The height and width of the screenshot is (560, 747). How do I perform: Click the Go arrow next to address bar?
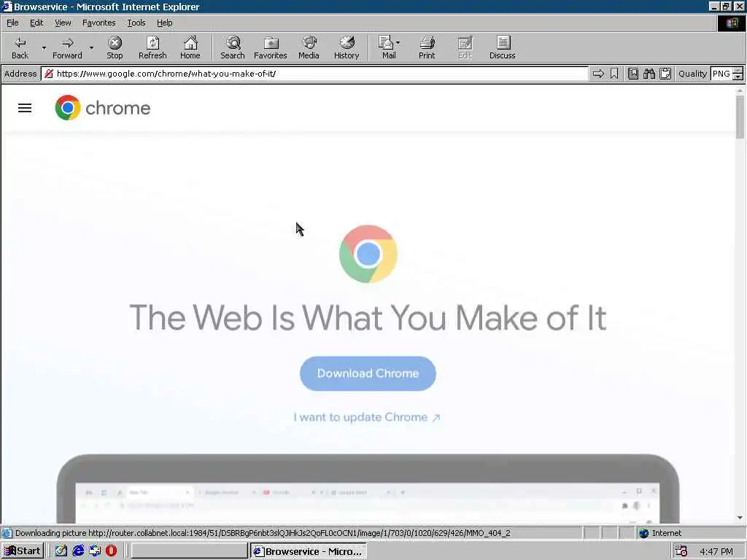click(x=598, y=74)
